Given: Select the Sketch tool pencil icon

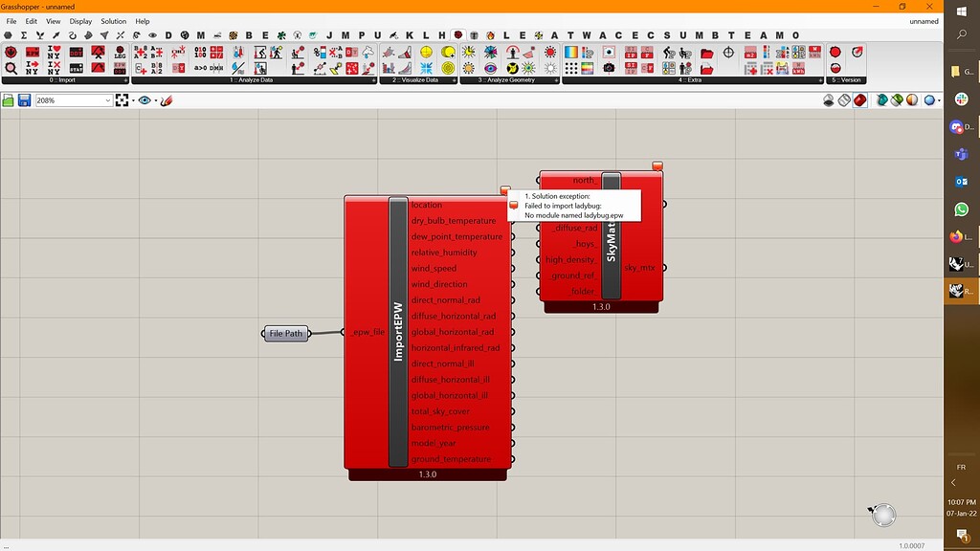Looking at the screenshot, I should [x=166, y=99].
